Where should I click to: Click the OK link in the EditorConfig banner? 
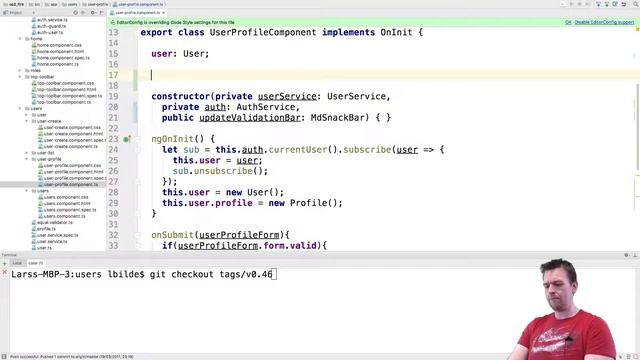(568, 22)
